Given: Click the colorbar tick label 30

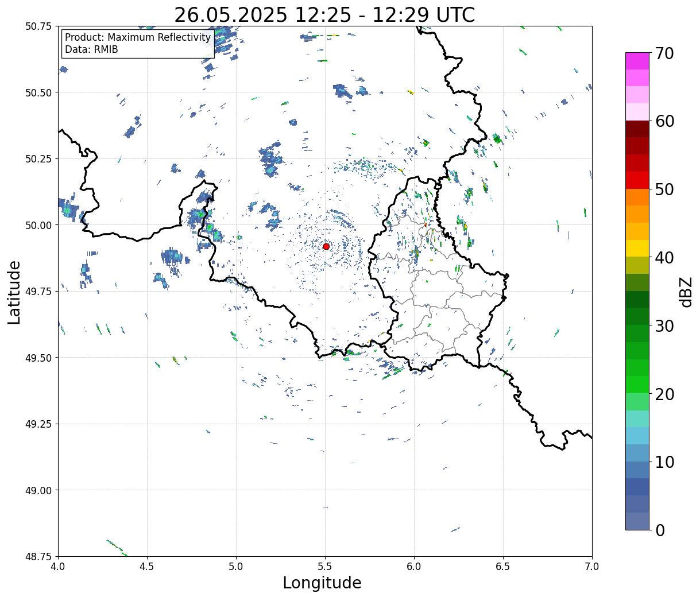Looking at the screenshot, I should [x=664, y=326].
